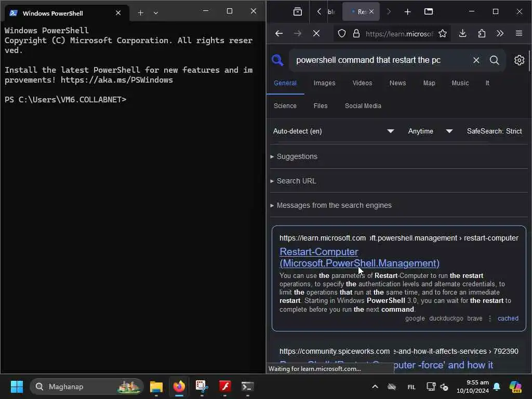Click the learn.microsoft URL address bar
532x399 pixels.
[400, 34]
